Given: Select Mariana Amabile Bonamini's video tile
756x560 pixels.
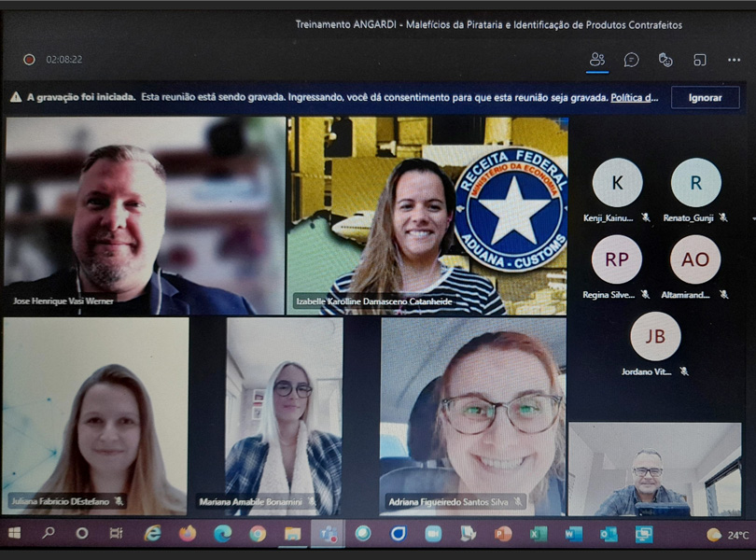Looking at the screenshot, I should click(285, 415).
